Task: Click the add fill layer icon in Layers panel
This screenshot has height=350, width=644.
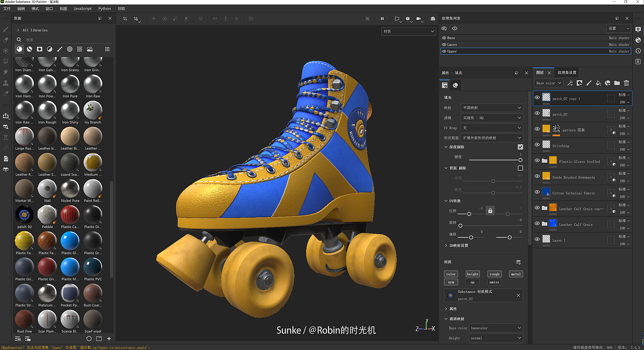Action: click(597, 83)
